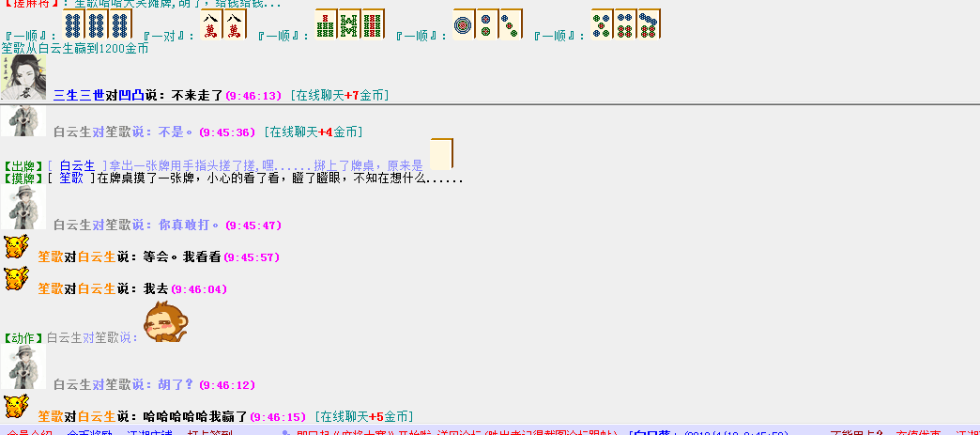Click the three-dot diagonal mahjong tile

pyautogui.click(x=510, y=24)
